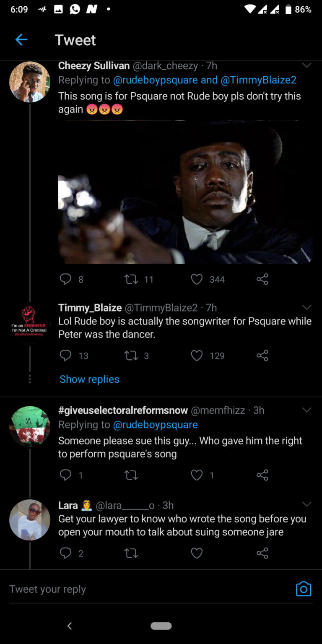This screenshot has width=322, height=644.
Task: Open options chevron on Cheezy Sullivan's tweet
Action: (307, 65)
